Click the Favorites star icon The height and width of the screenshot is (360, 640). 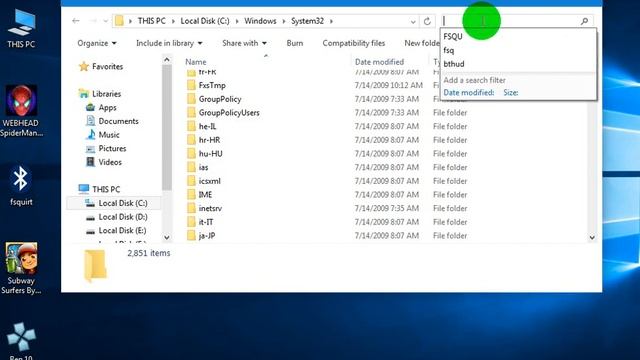(84, 67)
